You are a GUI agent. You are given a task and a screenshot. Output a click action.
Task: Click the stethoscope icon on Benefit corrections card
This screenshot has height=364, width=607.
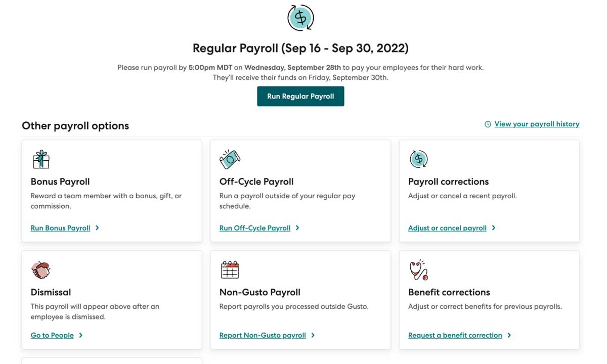(x=418, y=269)
